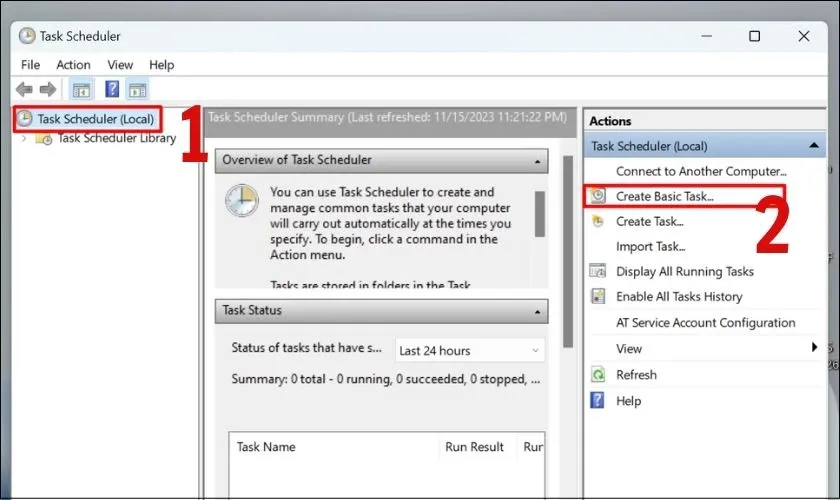Click the overview section vertical scrollbar

pyautogui.click(x=540, y=214)
